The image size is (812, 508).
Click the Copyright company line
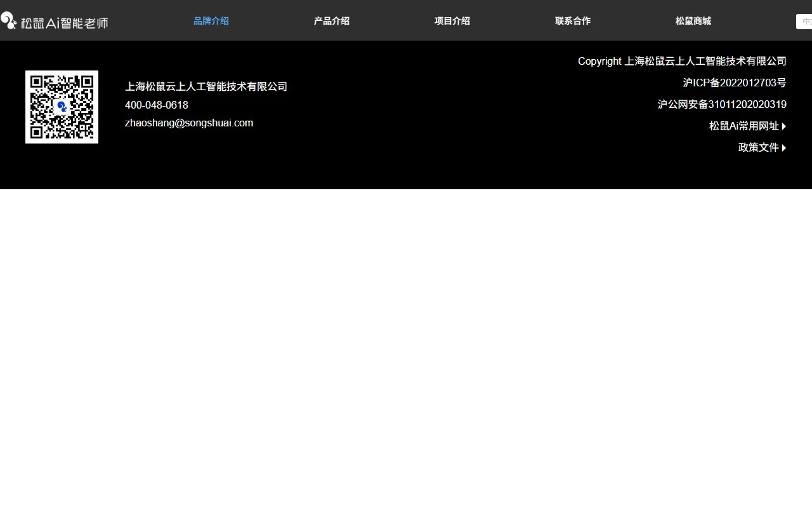682,61
